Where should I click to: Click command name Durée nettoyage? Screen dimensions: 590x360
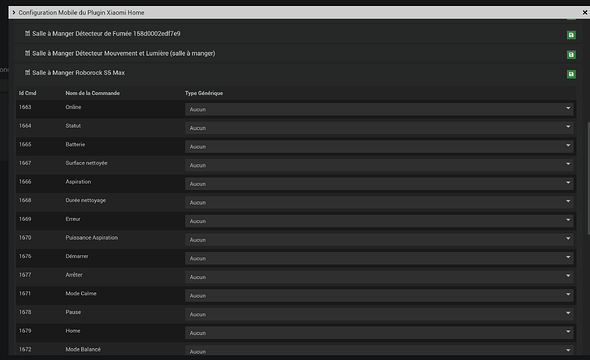pos(86,200)
